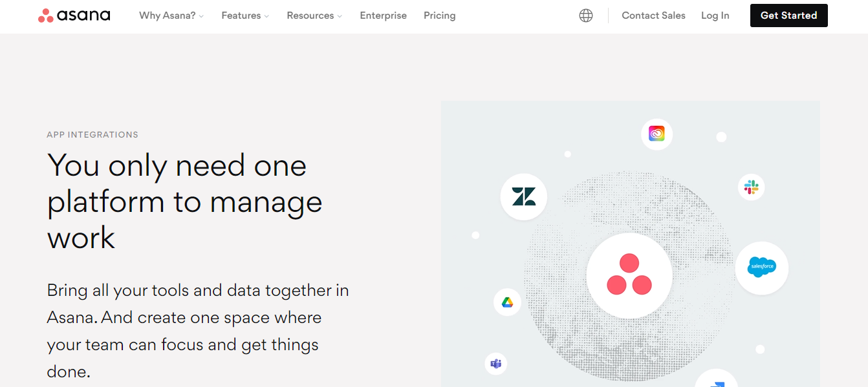The width and height of the screenshot is (868, 387).
Task: Open the Contact Sales link
Action: 653,15
